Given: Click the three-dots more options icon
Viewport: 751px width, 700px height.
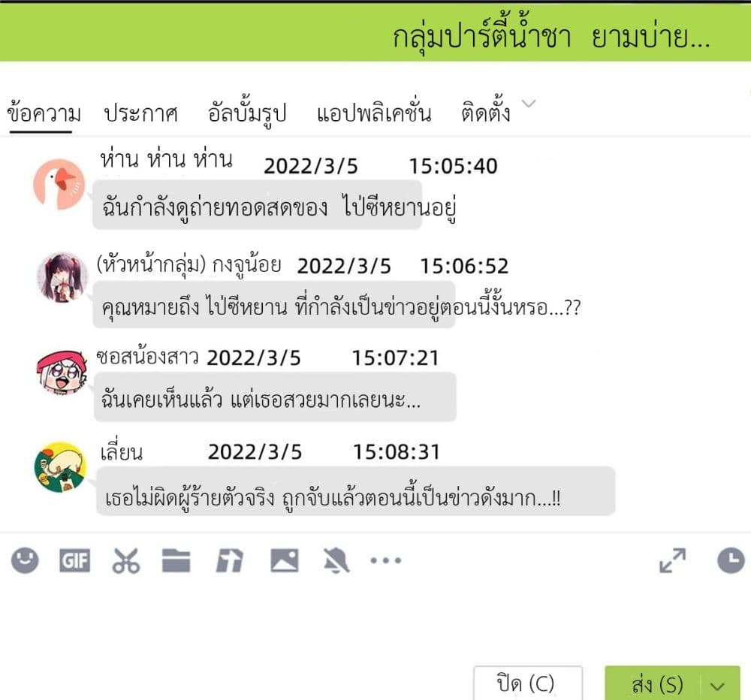Looking at the screenshot, I should 385,560.
